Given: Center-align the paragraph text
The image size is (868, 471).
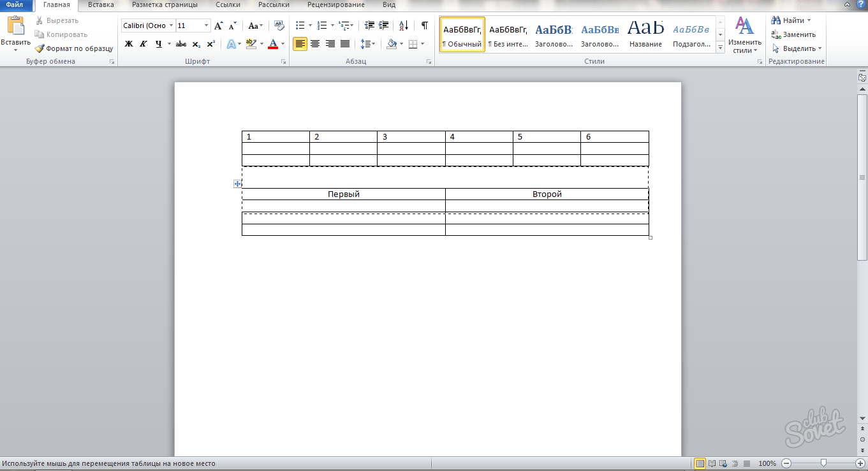Looking at the screenshot, I should [315, 44].
